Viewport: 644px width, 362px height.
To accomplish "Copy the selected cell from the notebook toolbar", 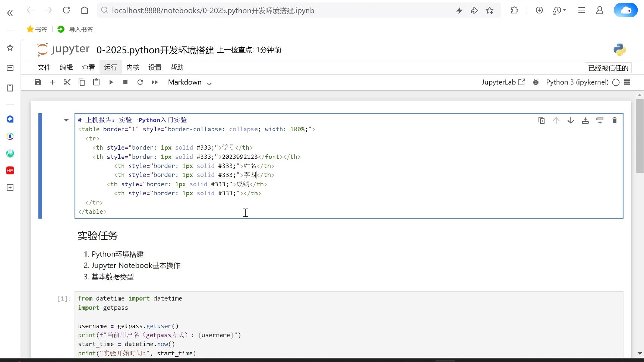I will [82, 82].
